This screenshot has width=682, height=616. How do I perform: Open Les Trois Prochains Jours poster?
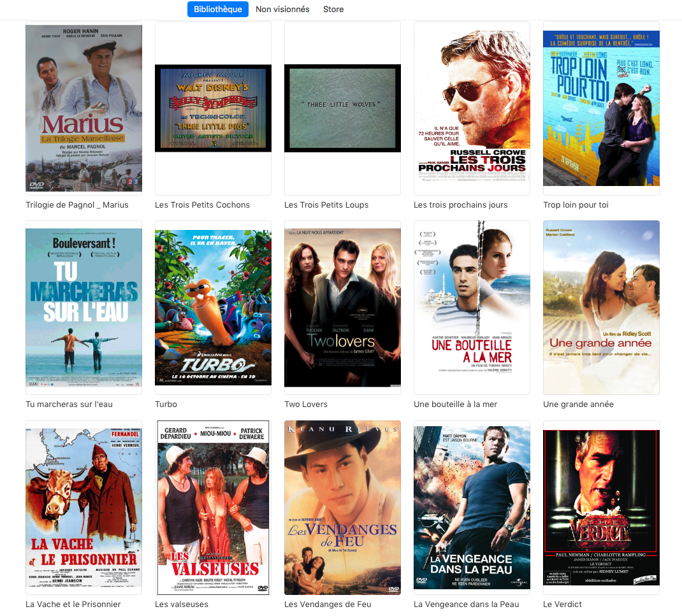click(x=472, y=108)
